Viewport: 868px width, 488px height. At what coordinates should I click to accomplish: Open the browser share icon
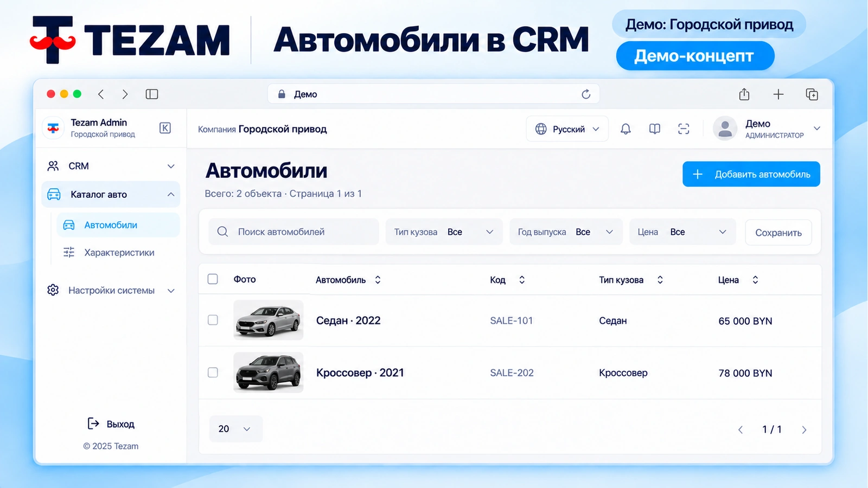click(744, 94)
